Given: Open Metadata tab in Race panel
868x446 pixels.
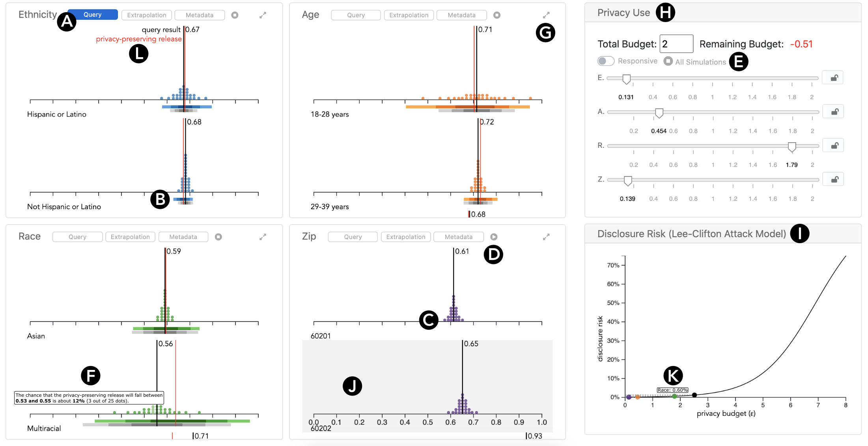Looking at the screenshot, I should point(183,237).
